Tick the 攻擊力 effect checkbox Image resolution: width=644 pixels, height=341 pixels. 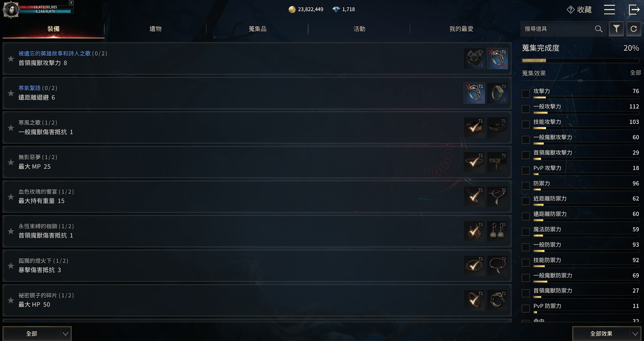[x=526, y=94]
